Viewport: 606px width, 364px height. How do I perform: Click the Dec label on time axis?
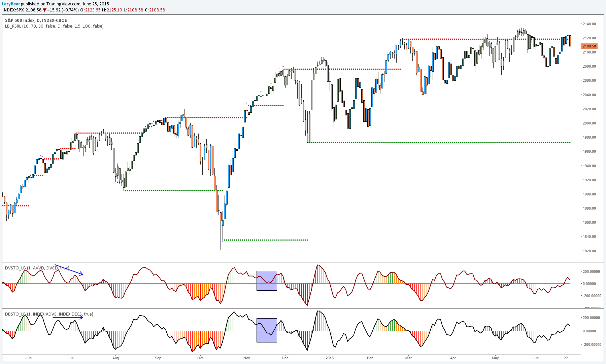click(x=285, y=358)
